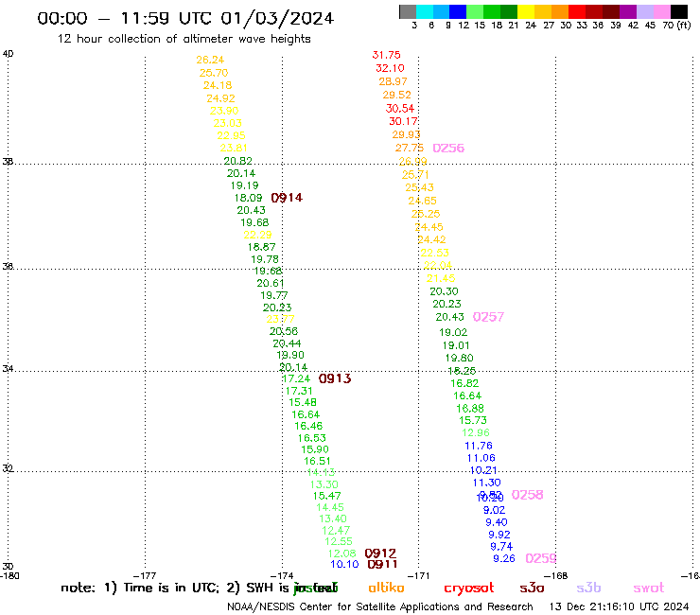The width and height of the screenshot is (700, 615).
Task: Click the red 30 ft legend swatch
Action: pos(577,11)
